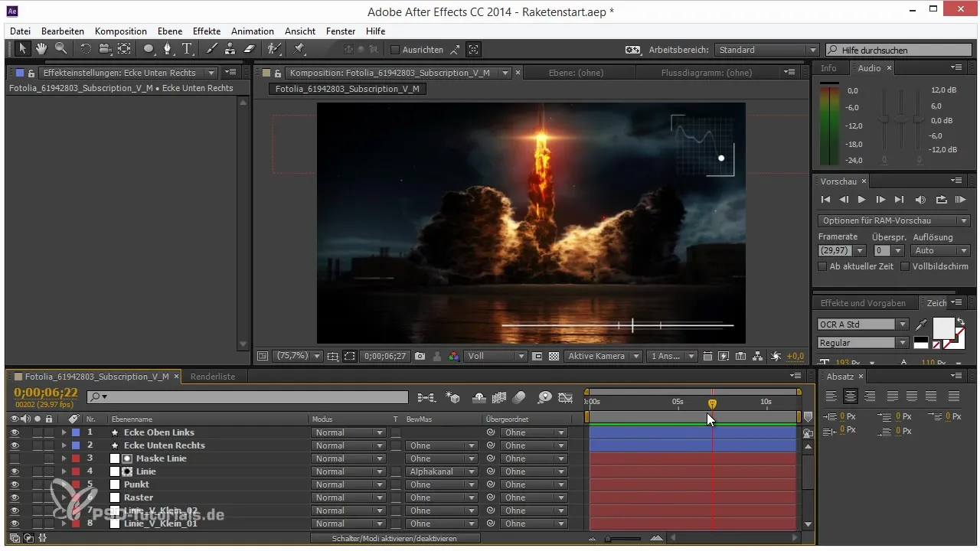
Task: Open the Aktive Kamera dropdown
Action: pyautogui.click(x=603, y=356)
